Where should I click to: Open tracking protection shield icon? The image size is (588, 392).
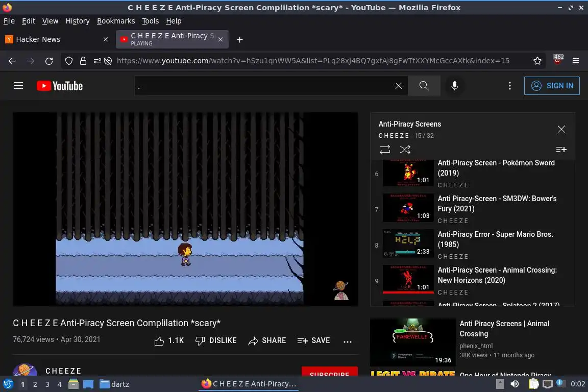pyautogui.click(x=68, y=61)
